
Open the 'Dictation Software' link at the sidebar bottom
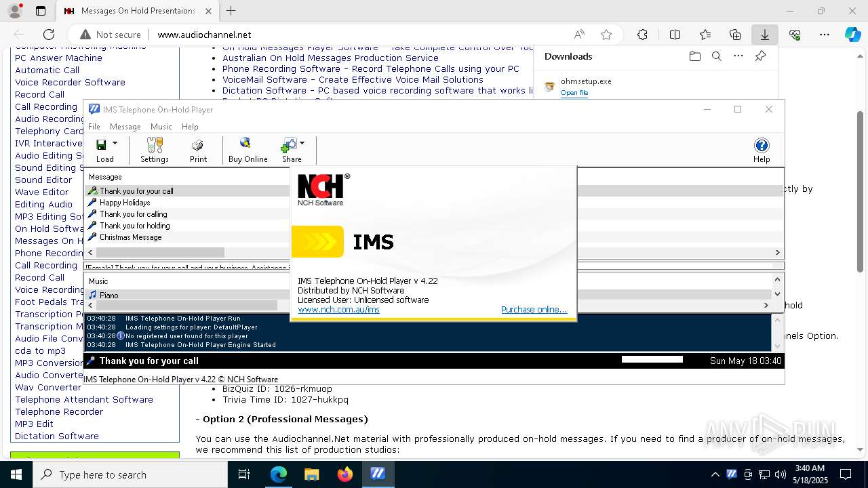click(57, 436)
